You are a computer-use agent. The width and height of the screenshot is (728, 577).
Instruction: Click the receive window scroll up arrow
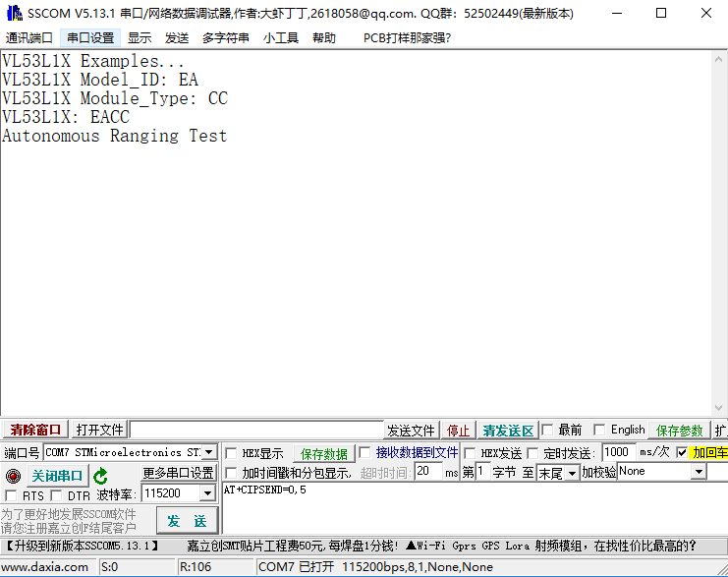tap(718, 59)
